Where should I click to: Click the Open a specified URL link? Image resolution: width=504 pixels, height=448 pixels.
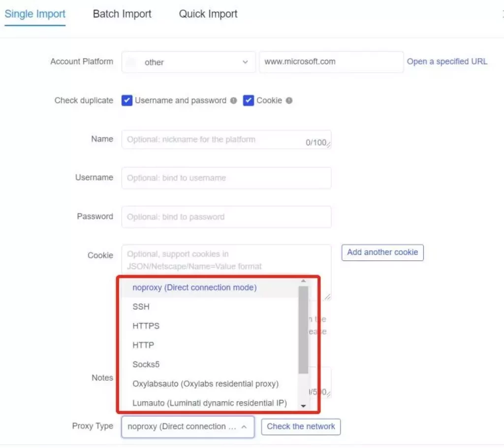[x=446, y=61]
